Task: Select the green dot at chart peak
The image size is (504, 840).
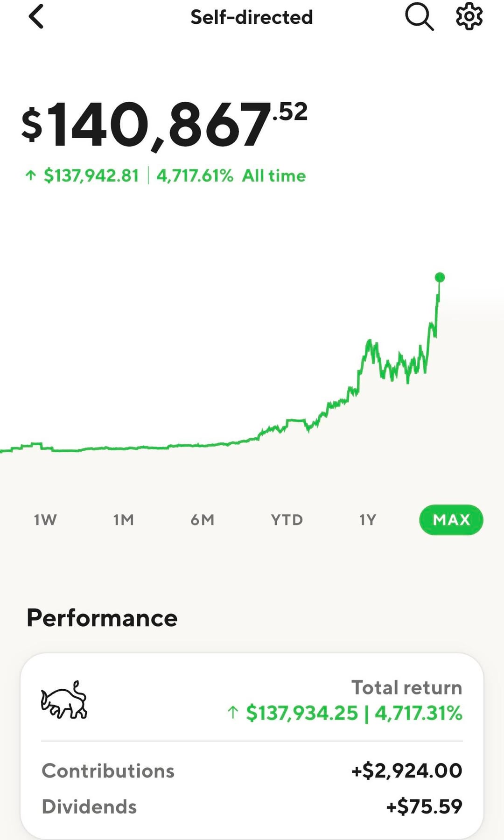Action: click(440, 278)
